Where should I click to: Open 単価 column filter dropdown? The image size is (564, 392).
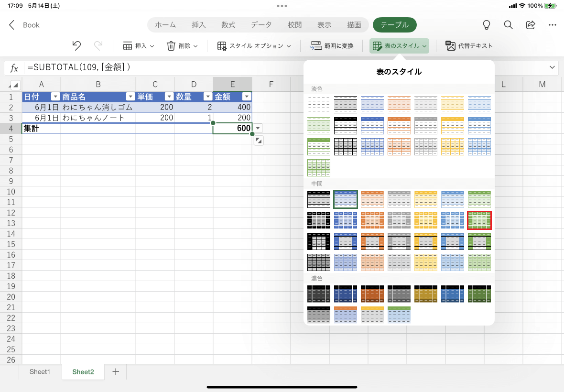click(x=169, y=97)
